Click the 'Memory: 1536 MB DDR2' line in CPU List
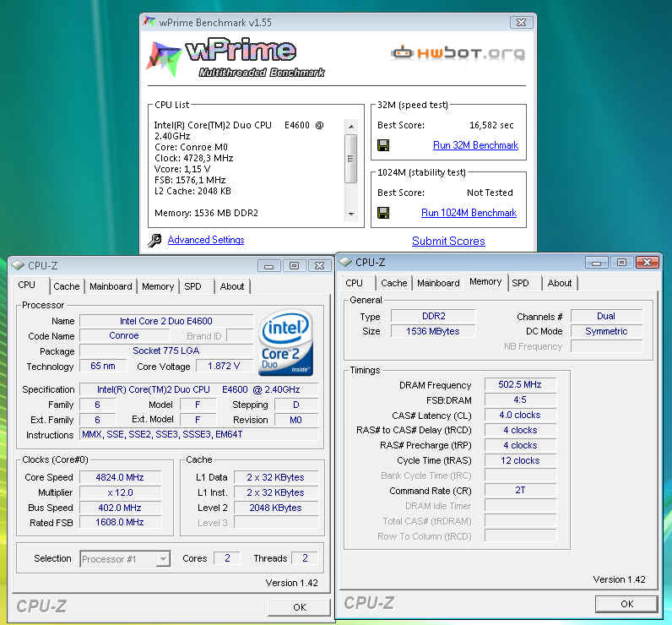Viewport: 672px width, 625px height. pos(206,213)
